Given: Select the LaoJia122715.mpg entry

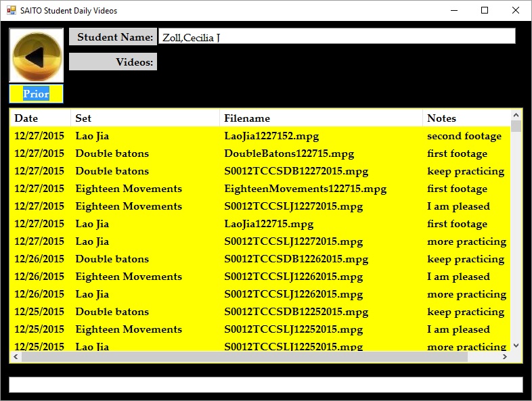Looking at the screenshot, I should 268,224.
